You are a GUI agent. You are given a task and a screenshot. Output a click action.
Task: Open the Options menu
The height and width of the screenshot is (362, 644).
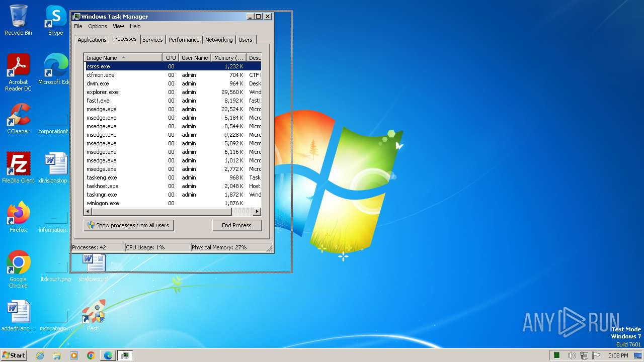pyautogui.click(x=98, y=26)
